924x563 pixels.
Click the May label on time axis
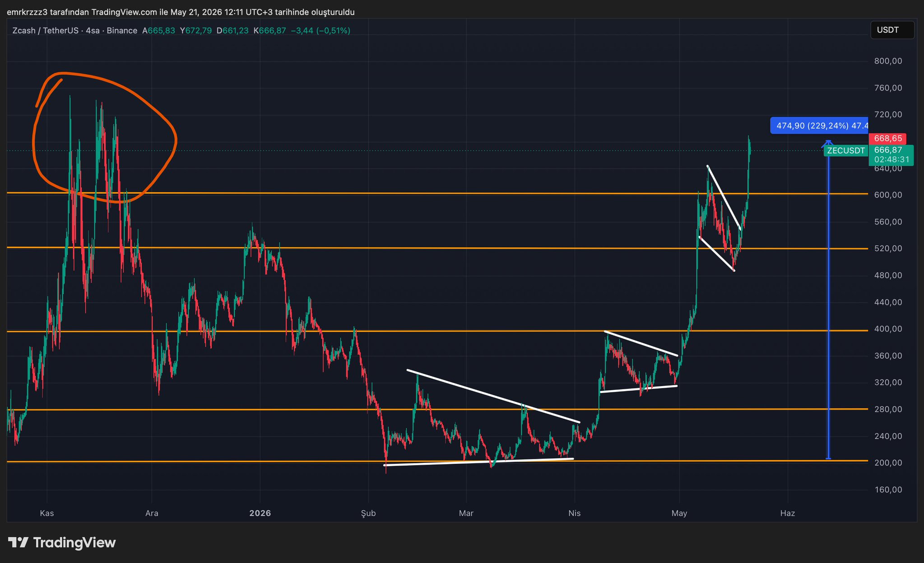point(679,513)
